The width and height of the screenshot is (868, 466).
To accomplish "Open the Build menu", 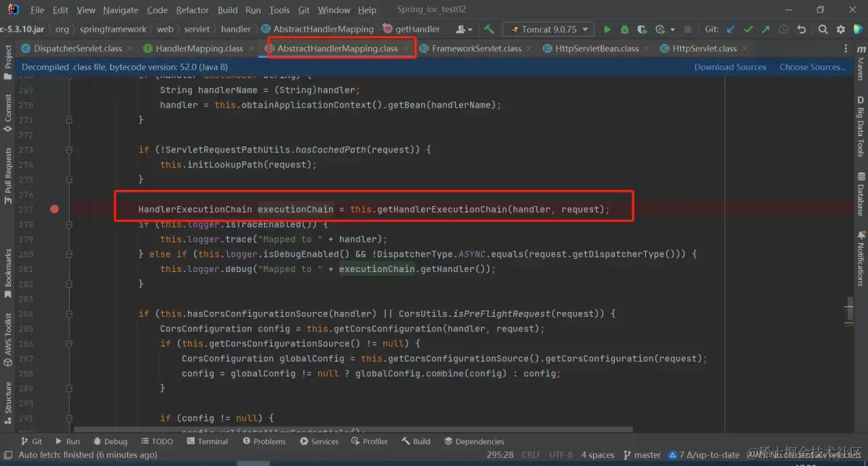I will (x=227, y=10).
